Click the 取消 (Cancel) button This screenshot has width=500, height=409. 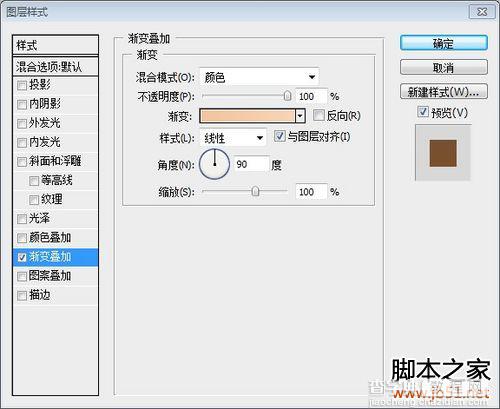click(444, 67)
